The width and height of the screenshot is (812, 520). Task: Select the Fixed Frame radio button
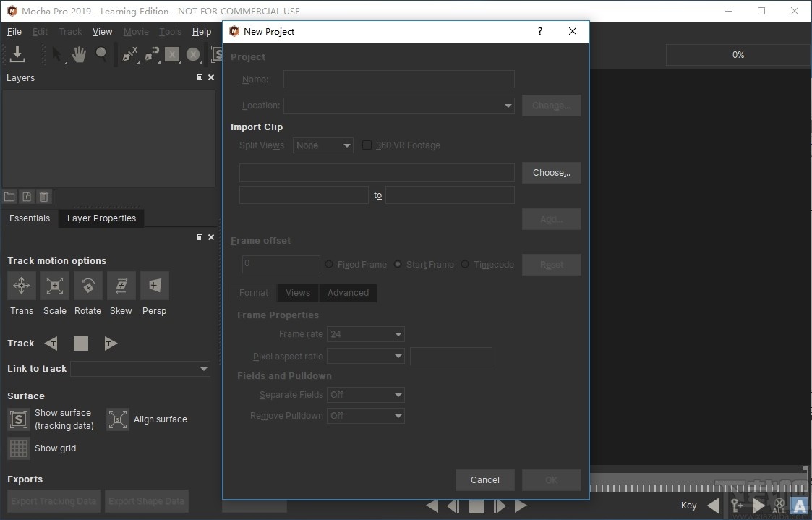[329, 264]
